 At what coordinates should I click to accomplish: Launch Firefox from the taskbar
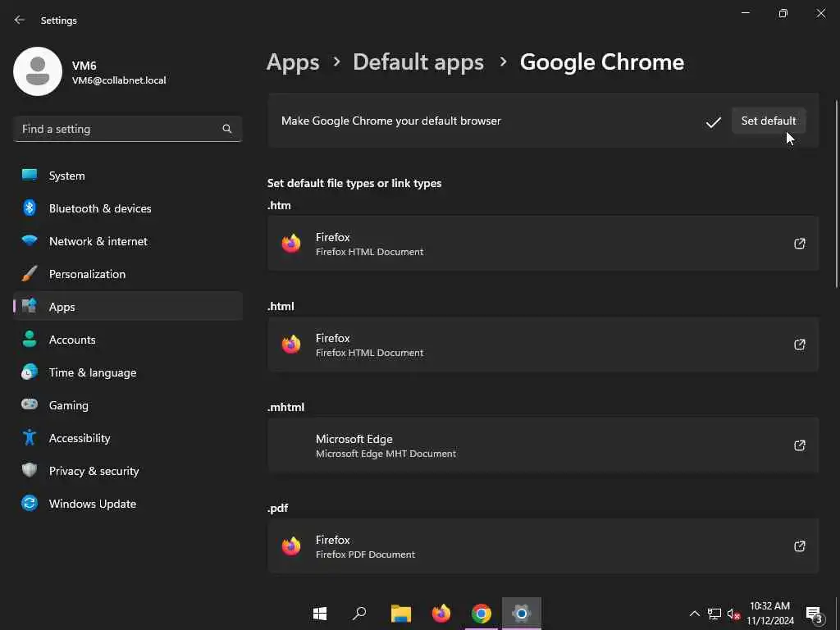point(441,614)
